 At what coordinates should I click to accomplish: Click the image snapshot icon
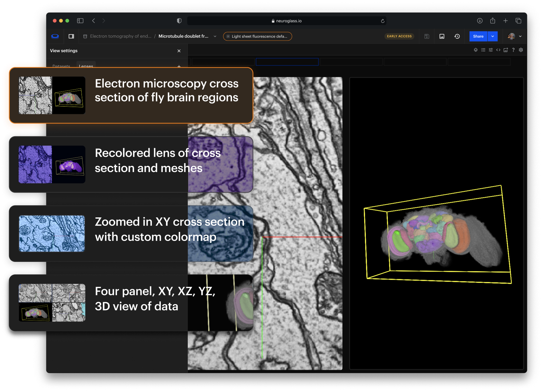(442, 36)
